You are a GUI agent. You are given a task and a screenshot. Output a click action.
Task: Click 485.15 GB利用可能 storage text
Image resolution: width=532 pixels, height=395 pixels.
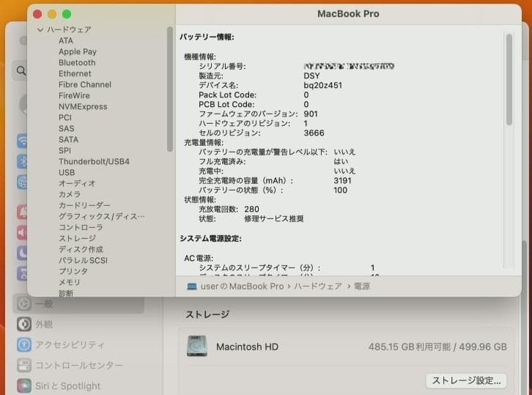[410, 347]
